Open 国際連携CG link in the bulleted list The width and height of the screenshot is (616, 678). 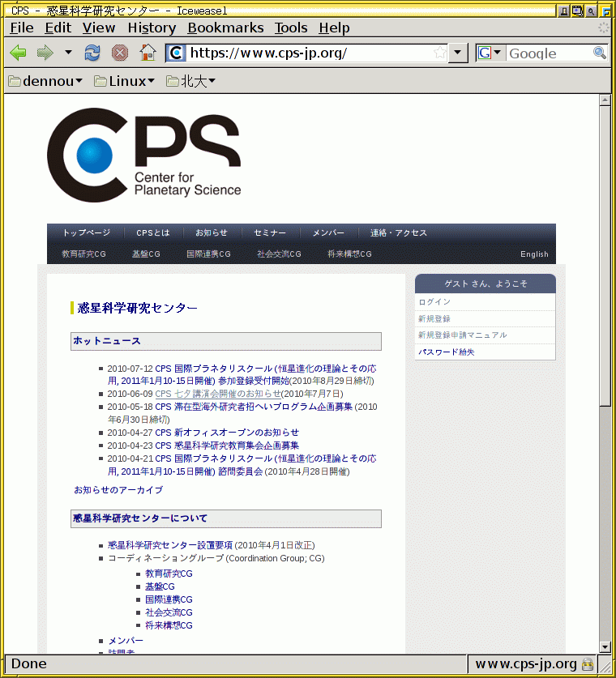pyautogui.click(x=169, y=599)
